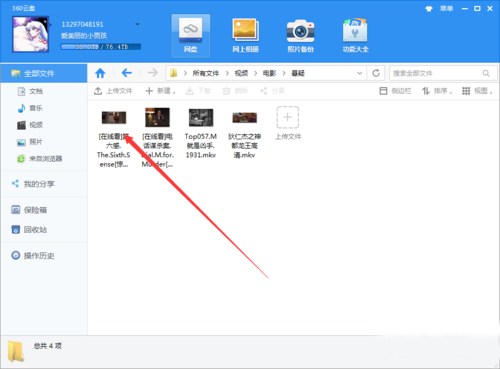Open the 网盘 cloud disk tab
500x369 pixels.
point(191,36)
